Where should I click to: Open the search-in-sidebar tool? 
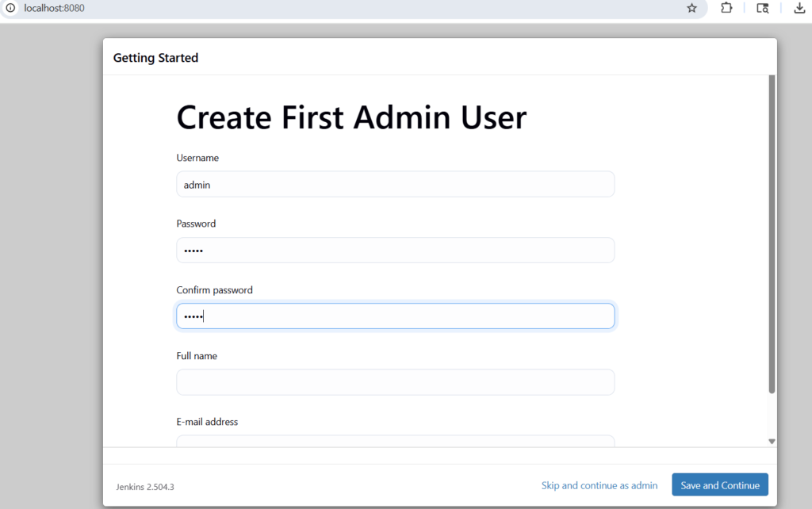(x=762, y=9)
